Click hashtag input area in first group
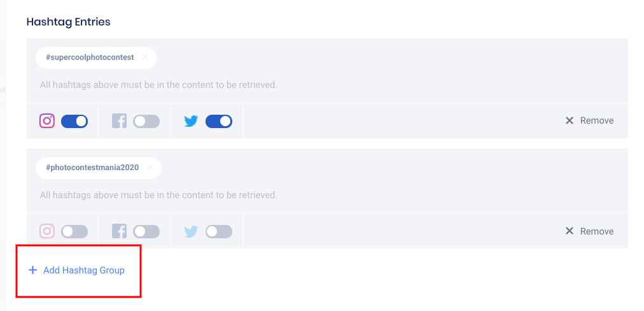The image size is (644, 311). tap(382, 59)
